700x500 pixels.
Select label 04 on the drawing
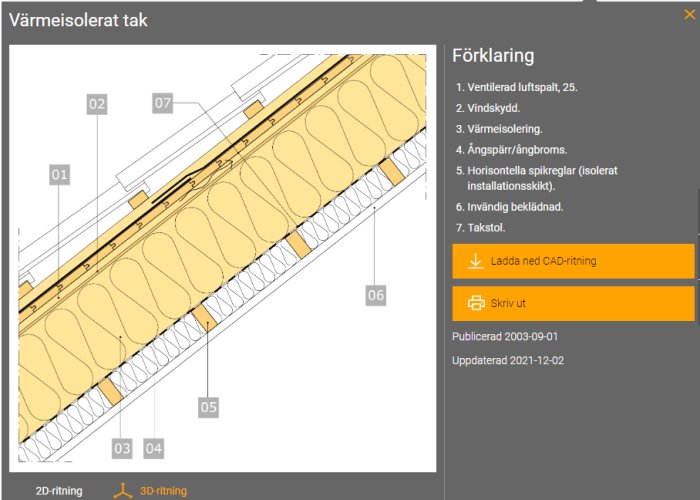[154, 448]
